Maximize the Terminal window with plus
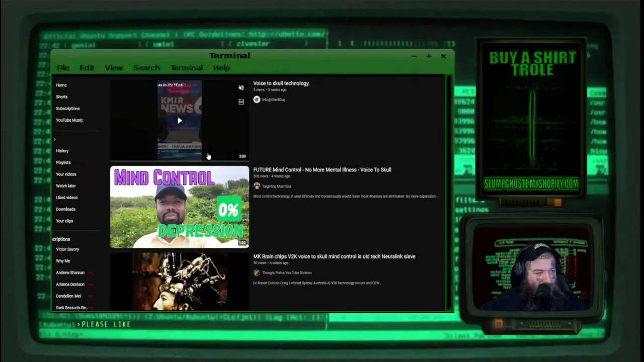The image size is (644, 362). coord(429,56)
